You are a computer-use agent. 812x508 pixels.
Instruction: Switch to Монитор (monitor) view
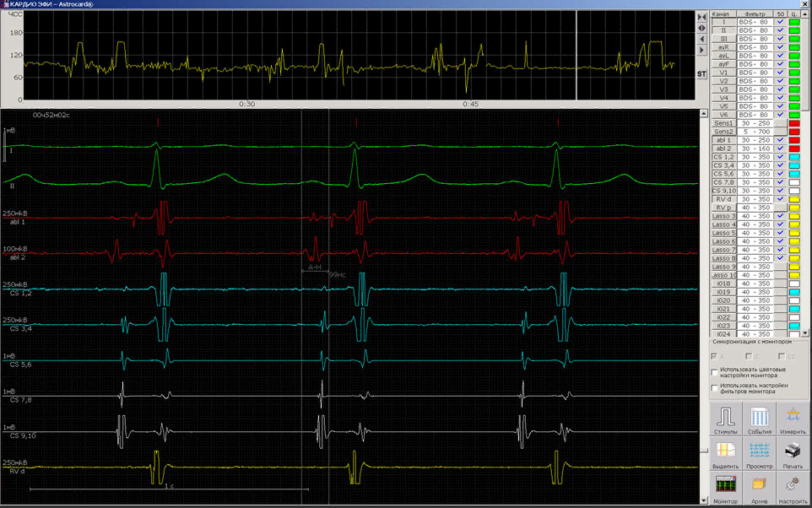click(x=726, y=489)
